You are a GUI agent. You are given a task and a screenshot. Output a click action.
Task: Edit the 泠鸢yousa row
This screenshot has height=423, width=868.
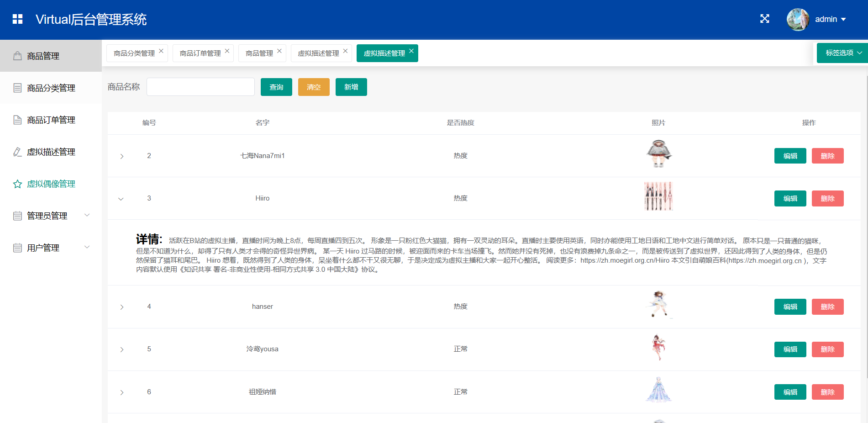tap(790, 349)
